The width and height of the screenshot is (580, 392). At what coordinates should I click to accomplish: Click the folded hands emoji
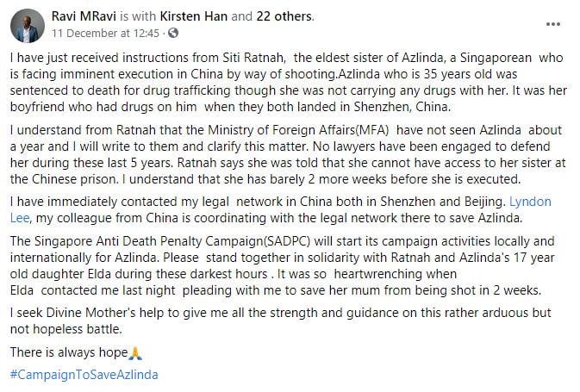click(x=133, y=352)
